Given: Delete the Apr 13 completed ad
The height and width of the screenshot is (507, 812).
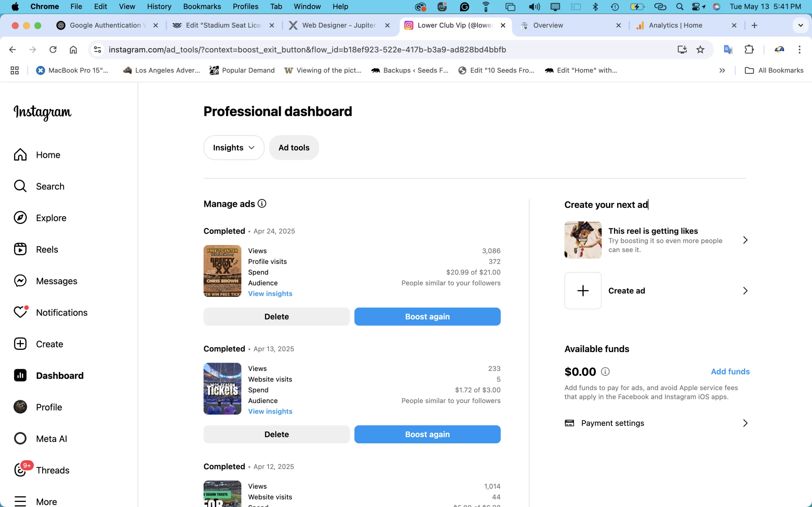Looking at the screenshot, I should [276, 434].
